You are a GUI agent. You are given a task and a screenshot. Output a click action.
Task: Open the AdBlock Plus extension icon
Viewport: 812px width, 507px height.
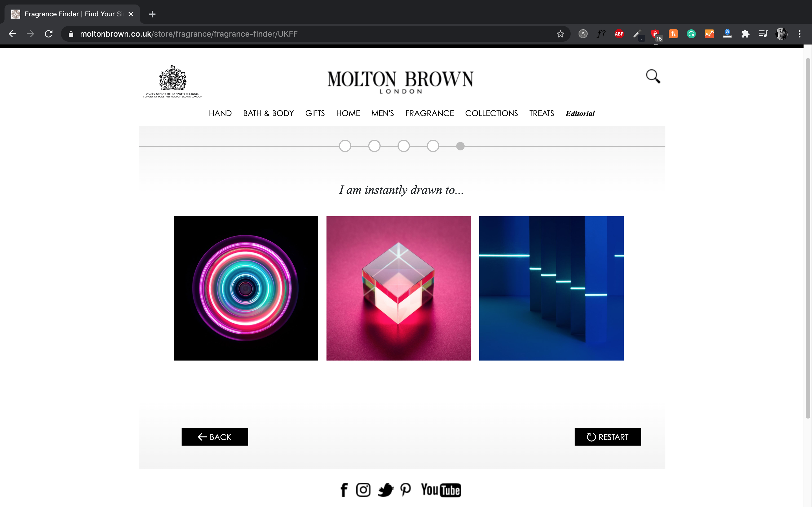click(x=619, y=34)
